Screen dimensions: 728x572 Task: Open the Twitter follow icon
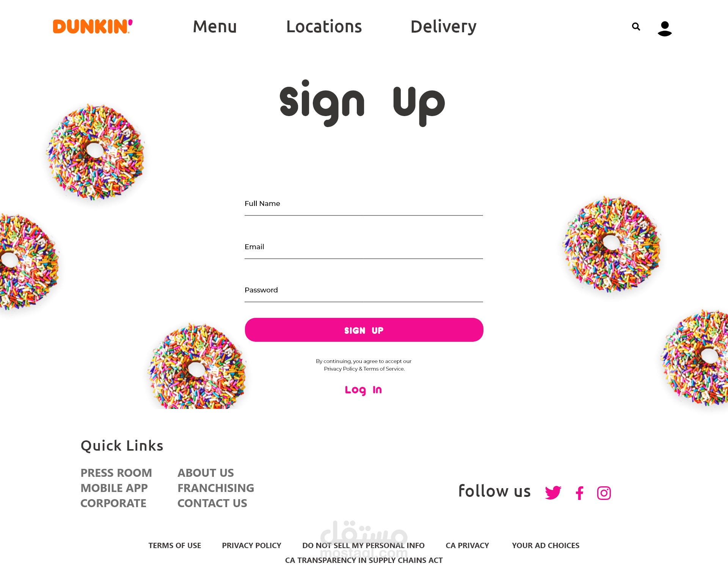[x=553, y=493]
